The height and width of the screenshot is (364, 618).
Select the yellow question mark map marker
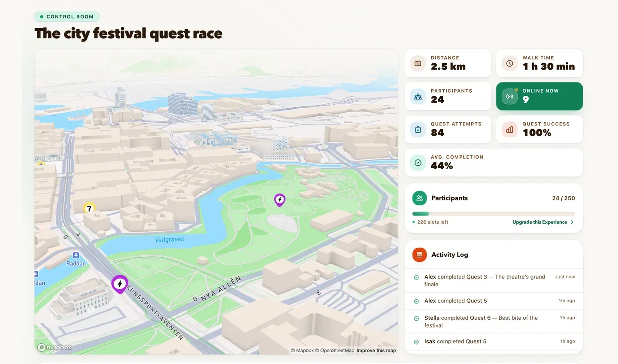click(89, 208)
